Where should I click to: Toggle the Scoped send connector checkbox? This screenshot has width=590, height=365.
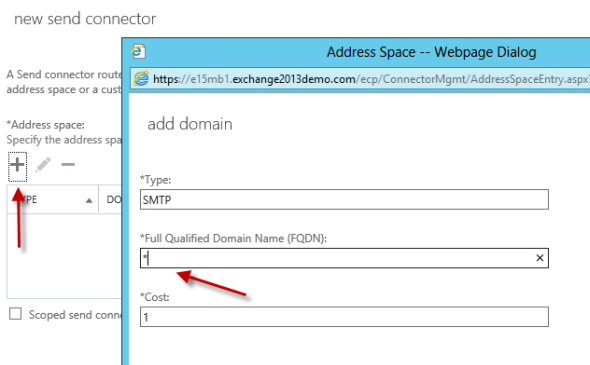pos(15,314)
